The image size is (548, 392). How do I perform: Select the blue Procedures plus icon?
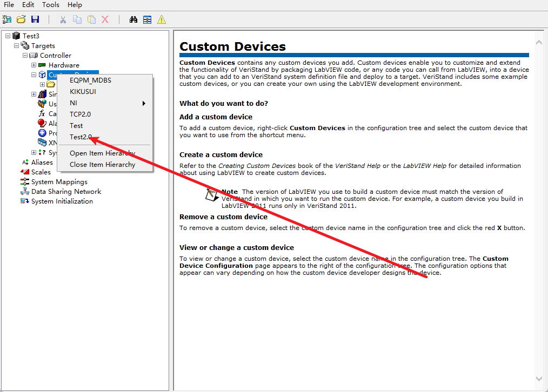(42, 133)
